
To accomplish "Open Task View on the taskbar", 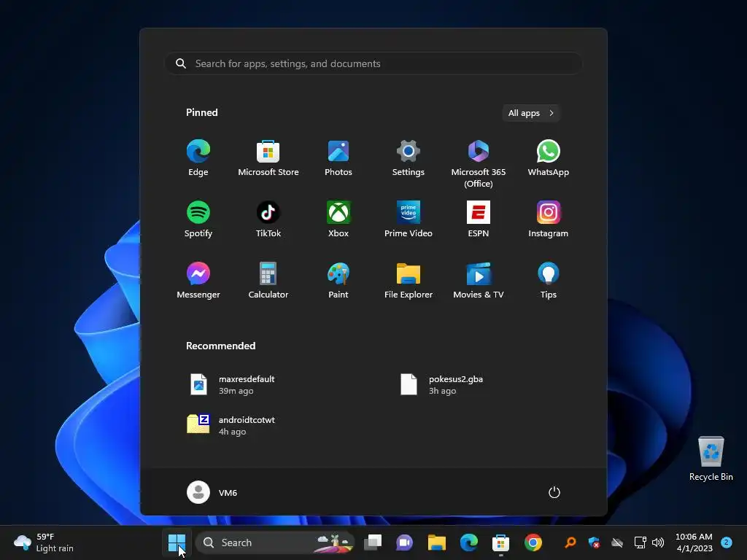I will [373, 542].
